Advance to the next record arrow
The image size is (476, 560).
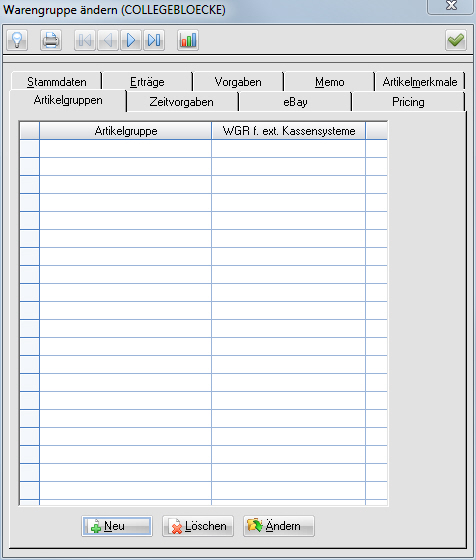(131, 40)
